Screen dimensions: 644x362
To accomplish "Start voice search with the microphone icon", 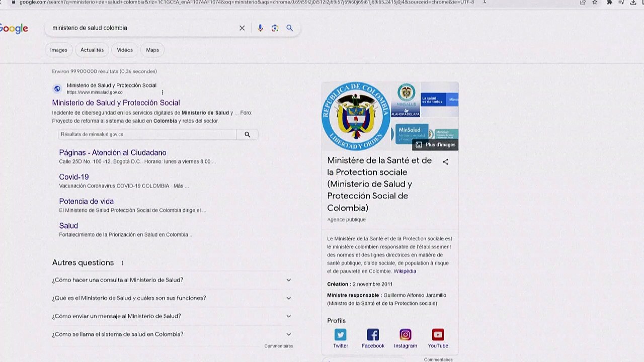I will (260, 28).
